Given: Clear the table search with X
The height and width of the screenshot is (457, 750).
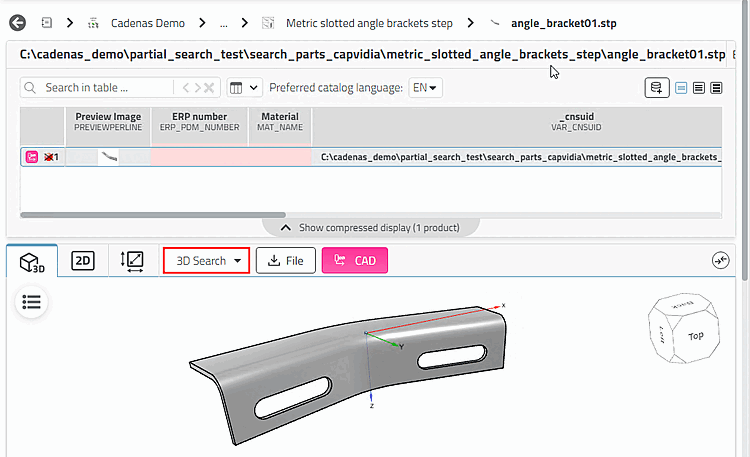Looking at the screenshot, I should [209, 88].
